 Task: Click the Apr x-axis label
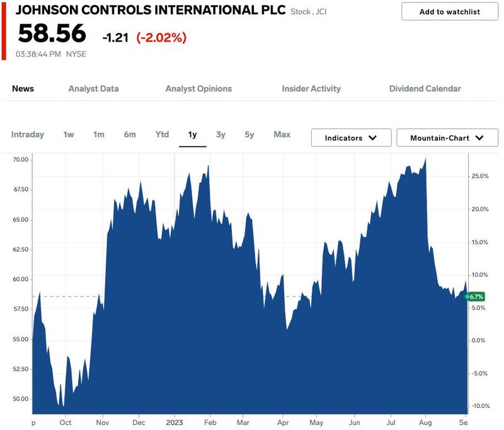point(283,422)
